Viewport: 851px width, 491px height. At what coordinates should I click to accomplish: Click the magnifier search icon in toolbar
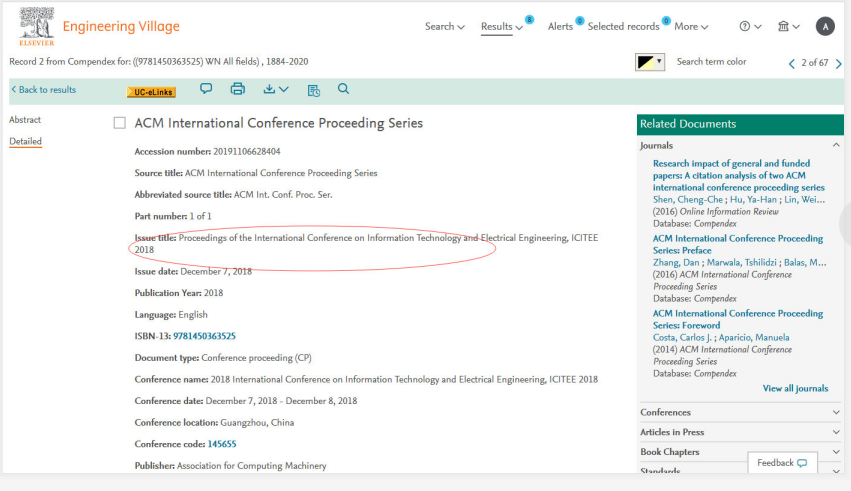point(343,89)
